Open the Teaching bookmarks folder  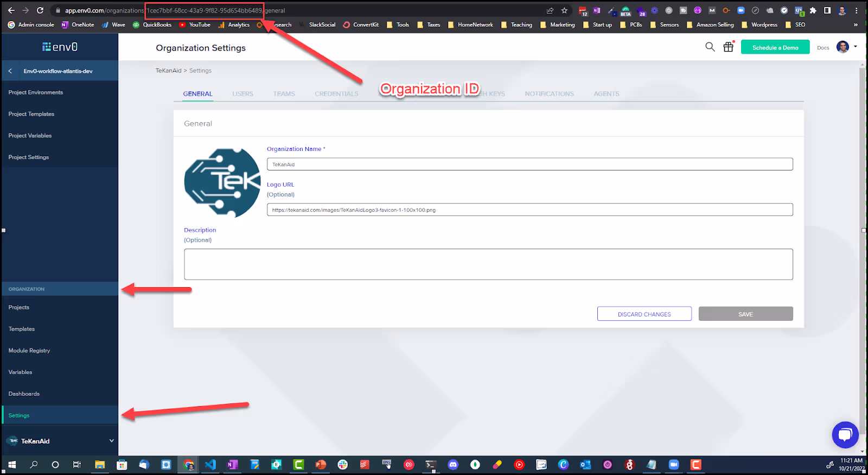click(x=516, y=24)
